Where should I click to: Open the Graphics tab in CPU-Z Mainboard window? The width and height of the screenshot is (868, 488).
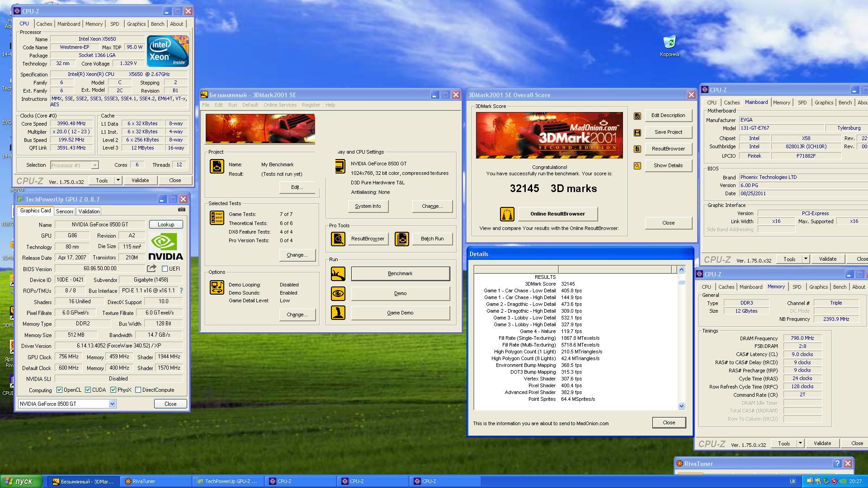[824, 103]
